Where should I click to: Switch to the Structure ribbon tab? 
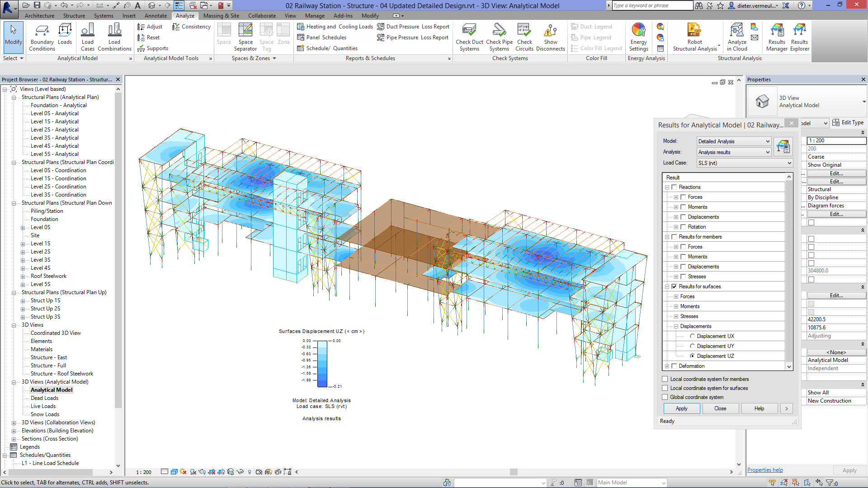pos(74,15)
